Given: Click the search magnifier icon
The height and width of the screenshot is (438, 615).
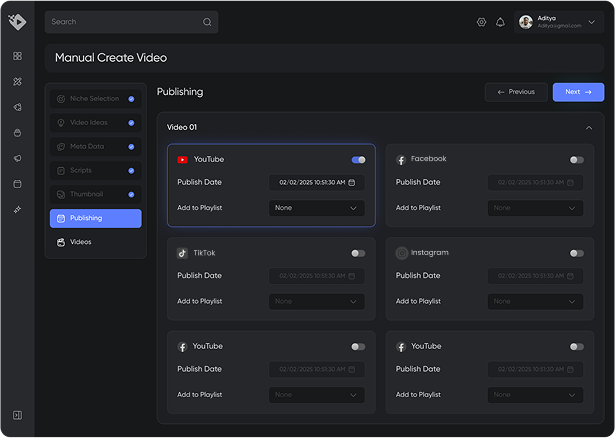Looking at the screenshot, I should click(x=207, y=22).
